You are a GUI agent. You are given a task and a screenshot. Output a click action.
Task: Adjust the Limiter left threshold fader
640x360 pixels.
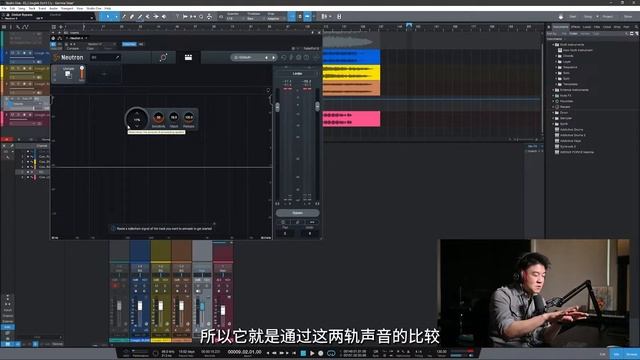[x=278, y=107]
